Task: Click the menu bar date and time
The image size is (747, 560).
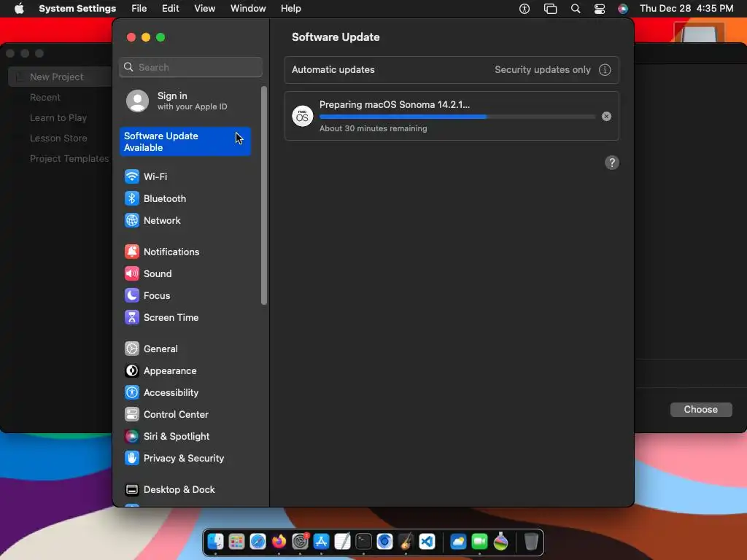Action: pyautogui.click(x=686, y=9)
